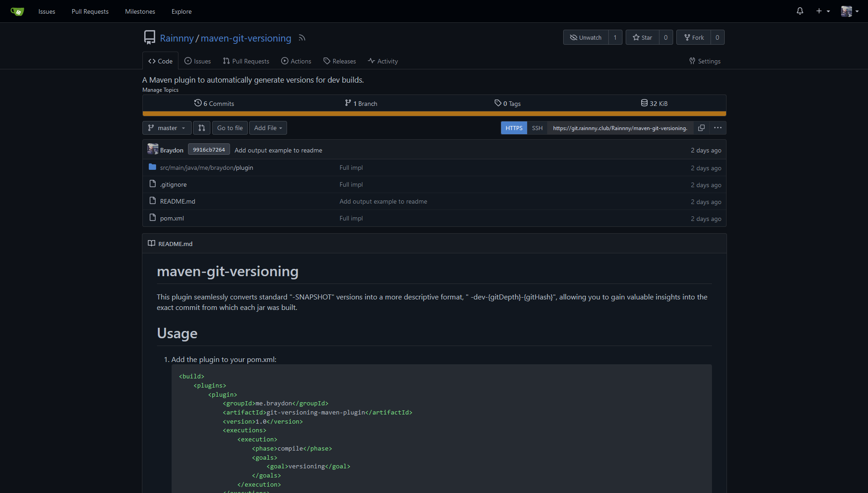The image size is (868, 493).
Task: Click the orange language statistics bar
Action: click(434, 113)
